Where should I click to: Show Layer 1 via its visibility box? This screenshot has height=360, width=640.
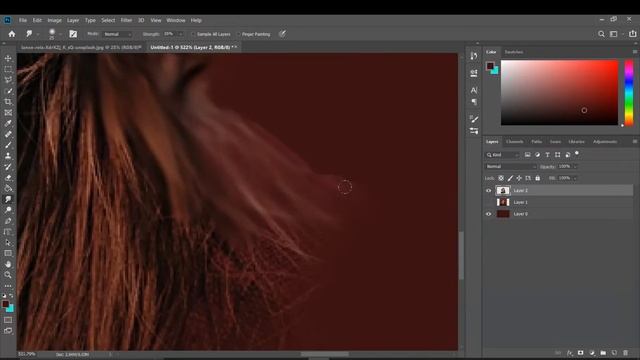click(489, 202)
